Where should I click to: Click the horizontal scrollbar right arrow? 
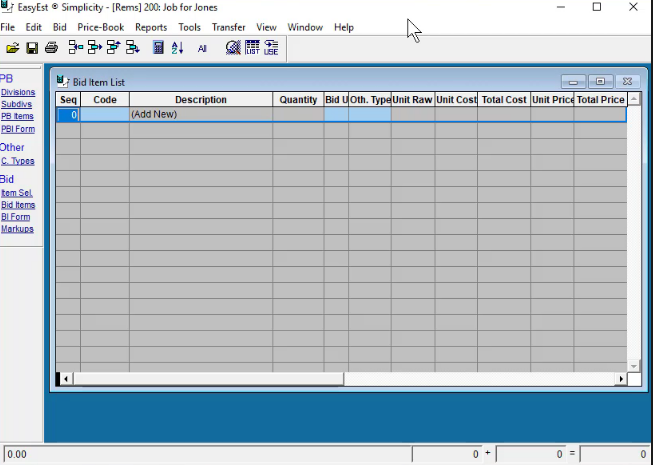click(621, 379)
